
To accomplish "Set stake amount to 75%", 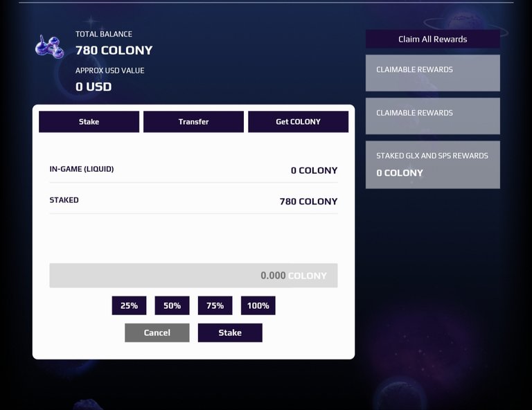I will click(x=215, y=305).
